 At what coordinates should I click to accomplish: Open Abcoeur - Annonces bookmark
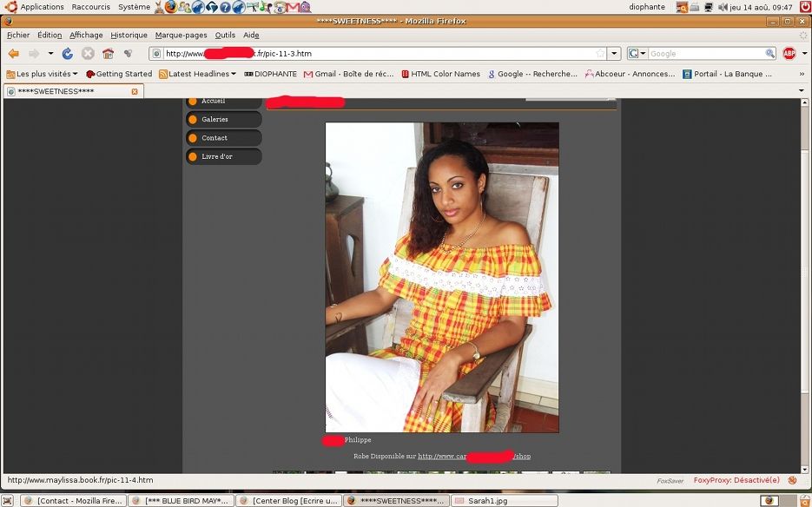pyautogui.click(x=630, y=74)
